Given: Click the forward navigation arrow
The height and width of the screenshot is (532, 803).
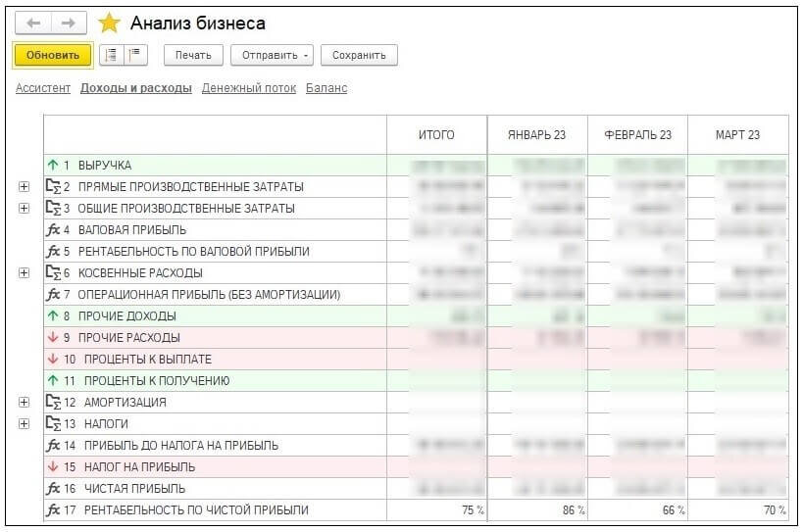Looking at the screenshot, I should pyautogui.click(x=68, y=24).
